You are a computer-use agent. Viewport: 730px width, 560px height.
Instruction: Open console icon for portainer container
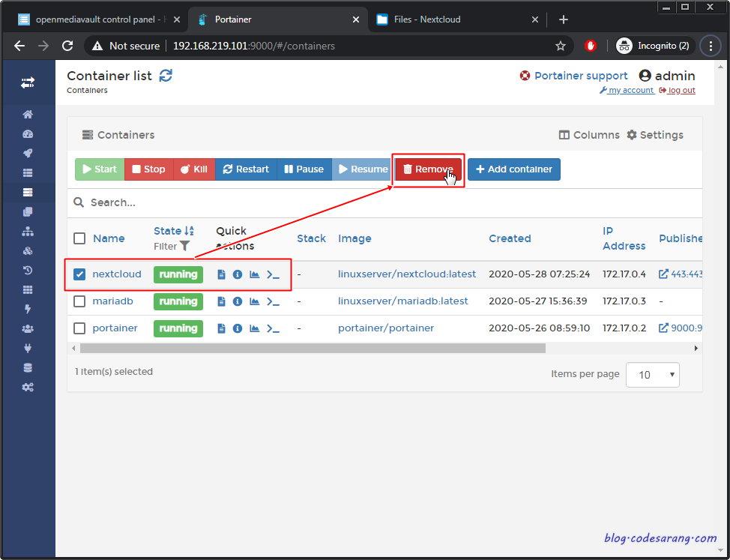point(274,328)
